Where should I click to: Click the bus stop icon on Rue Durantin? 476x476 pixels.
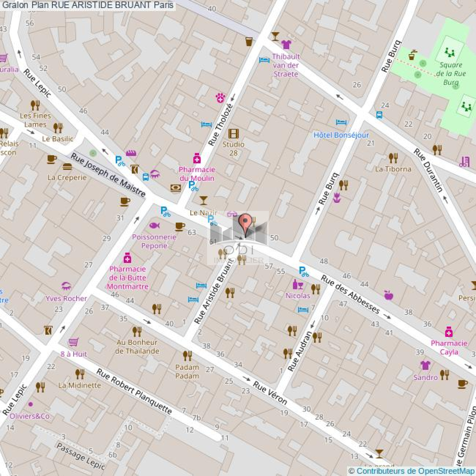379,115
